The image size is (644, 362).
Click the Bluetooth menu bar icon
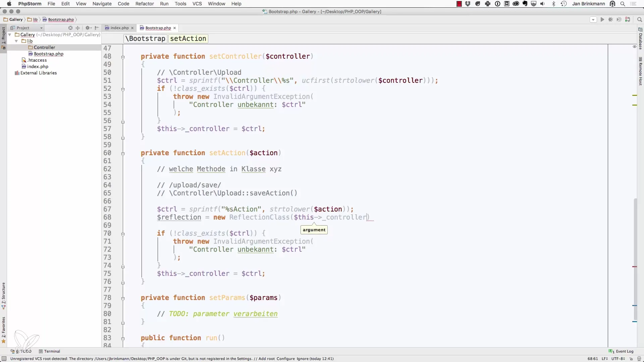click(554, 4)
